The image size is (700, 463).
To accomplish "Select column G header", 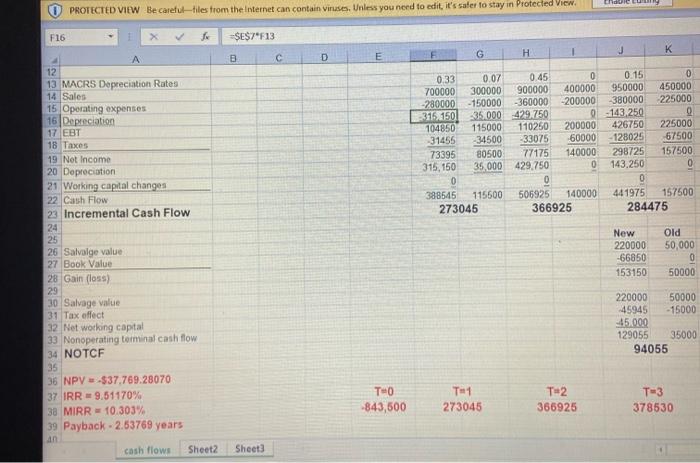I will click(x=480, y=54).
